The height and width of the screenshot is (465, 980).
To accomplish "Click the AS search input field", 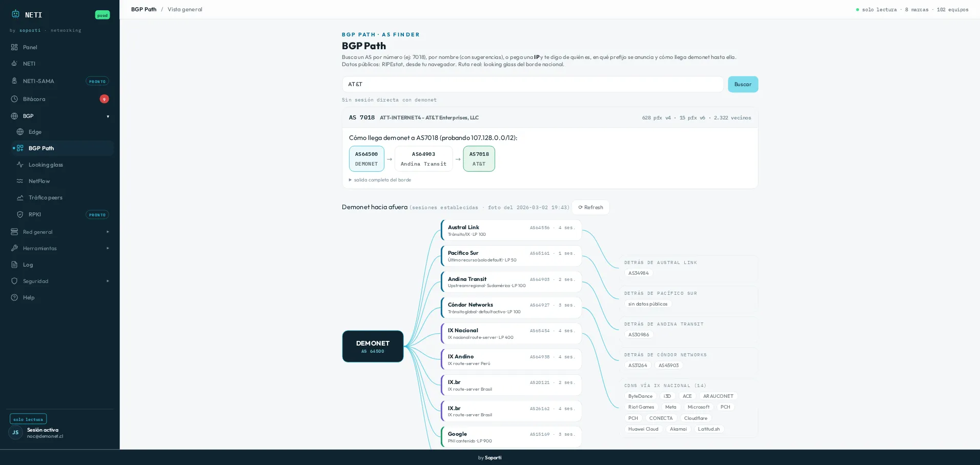I will point(533,84).
